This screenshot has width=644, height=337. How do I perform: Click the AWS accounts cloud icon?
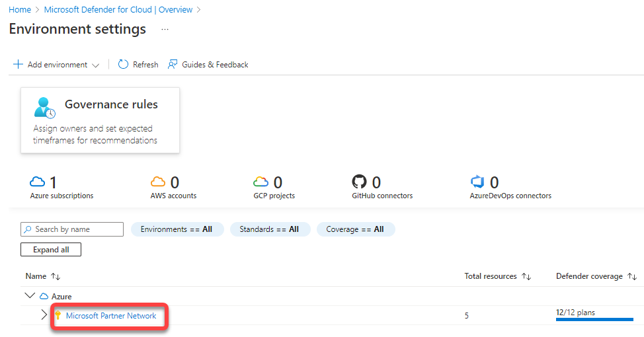158,182
